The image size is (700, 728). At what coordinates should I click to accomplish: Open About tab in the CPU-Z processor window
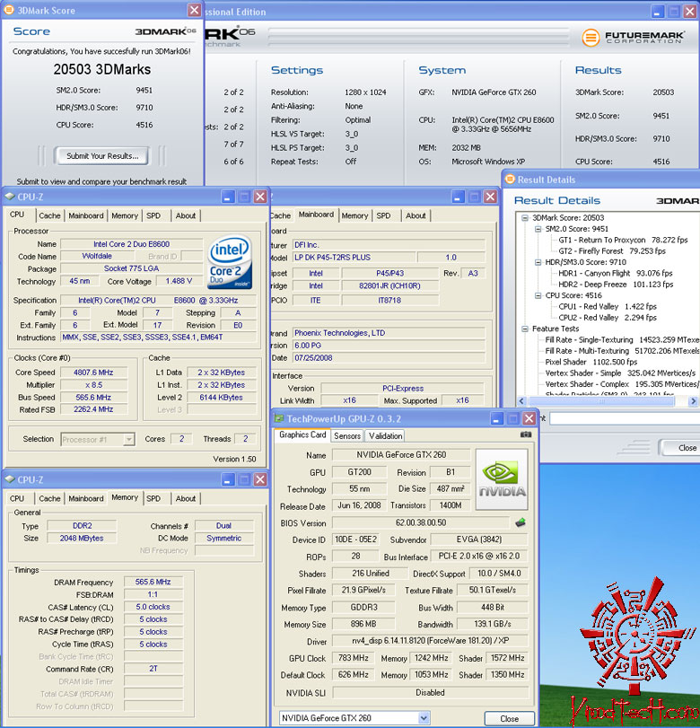click(186, 215)
